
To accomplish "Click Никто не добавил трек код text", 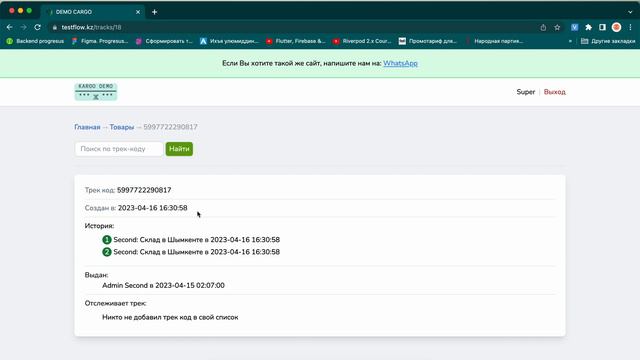I will pyautogui.click(x=170, y=317).
